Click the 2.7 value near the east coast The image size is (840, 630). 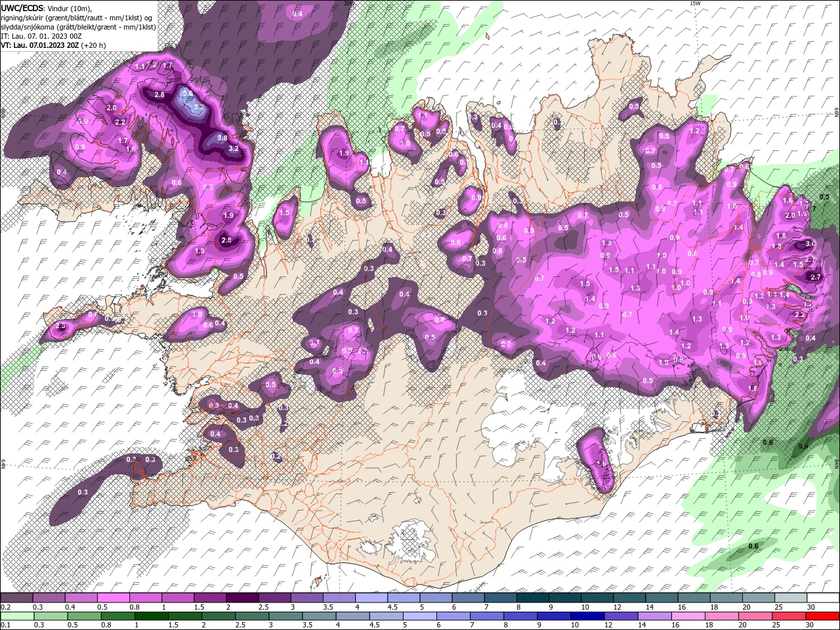click(x=816, y=278)
